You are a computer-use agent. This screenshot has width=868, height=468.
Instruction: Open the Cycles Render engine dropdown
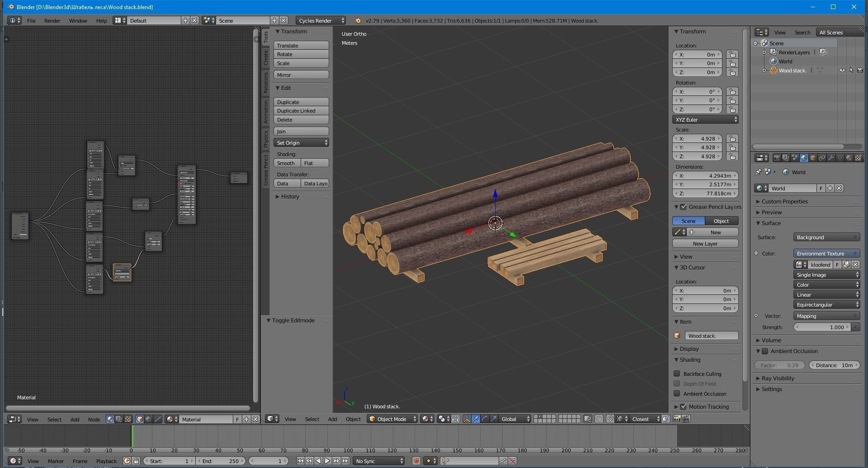pyautogui.click(x=321, y=20)
